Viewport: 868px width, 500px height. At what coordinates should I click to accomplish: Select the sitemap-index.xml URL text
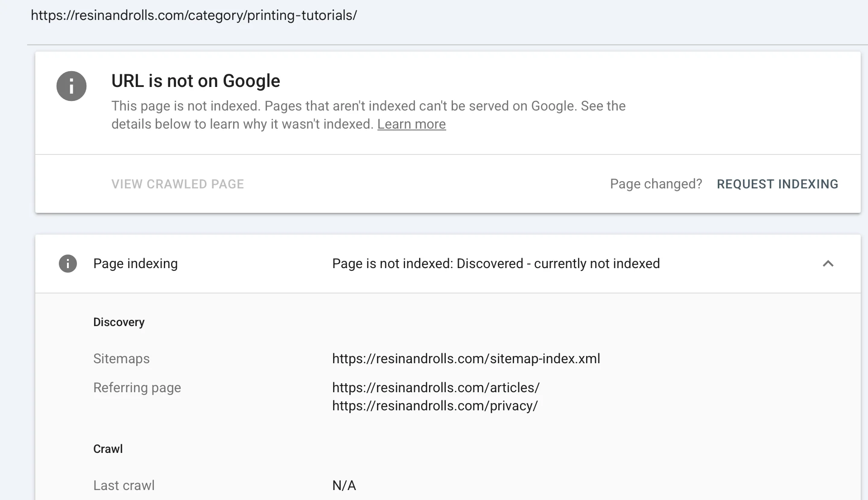(x=466, y=359)
